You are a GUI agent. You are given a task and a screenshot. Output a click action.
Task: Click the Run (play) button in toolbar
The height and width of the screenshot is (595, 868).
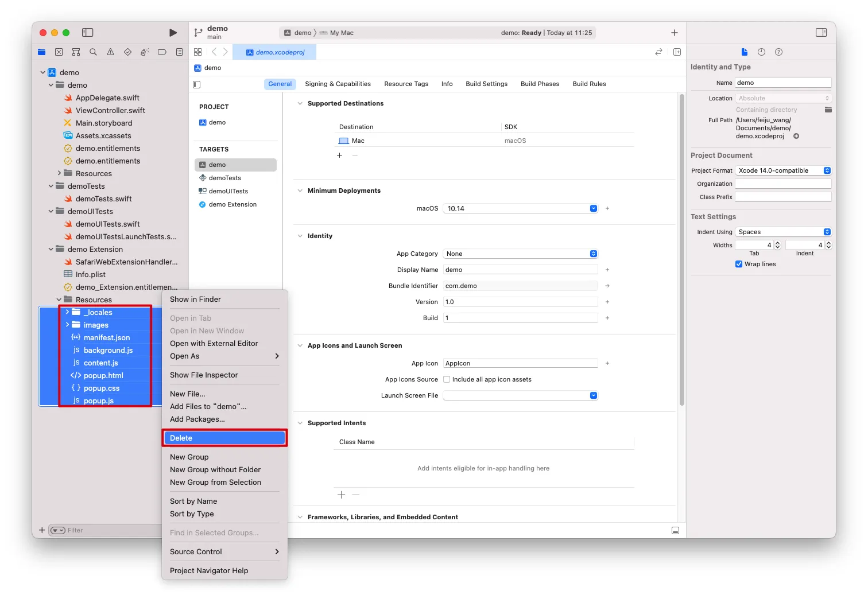coord(173,33)
